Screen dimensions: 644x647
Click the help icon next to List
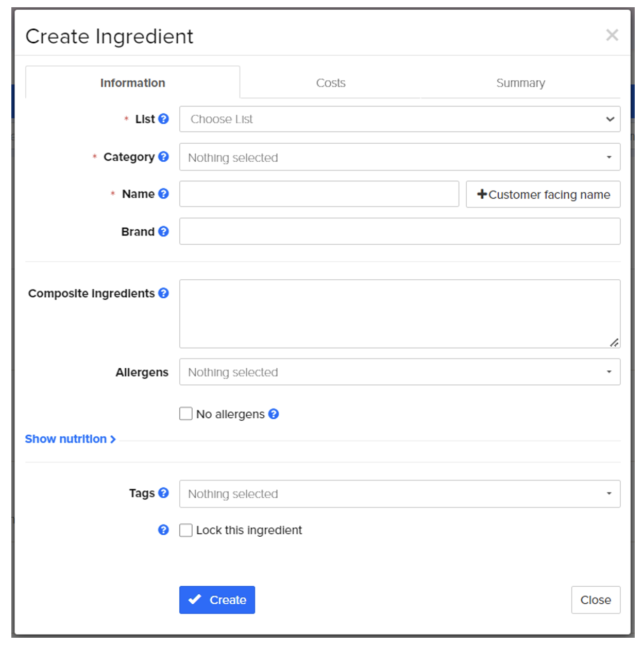163,119
